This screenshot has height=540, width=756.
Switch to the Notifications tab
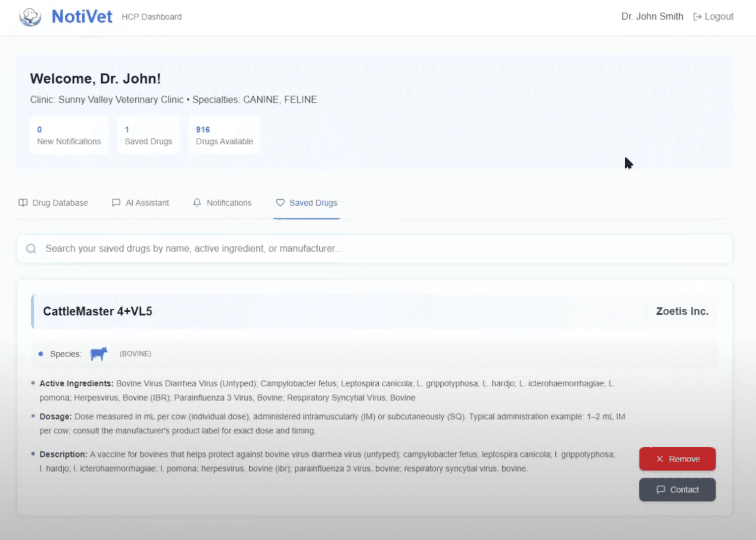(x=222, y=203)
